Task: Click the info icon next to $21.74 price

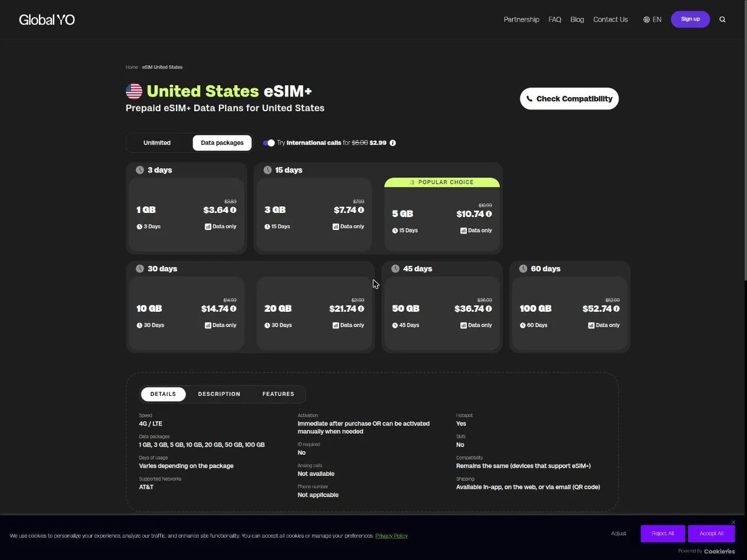Action: 361,309
